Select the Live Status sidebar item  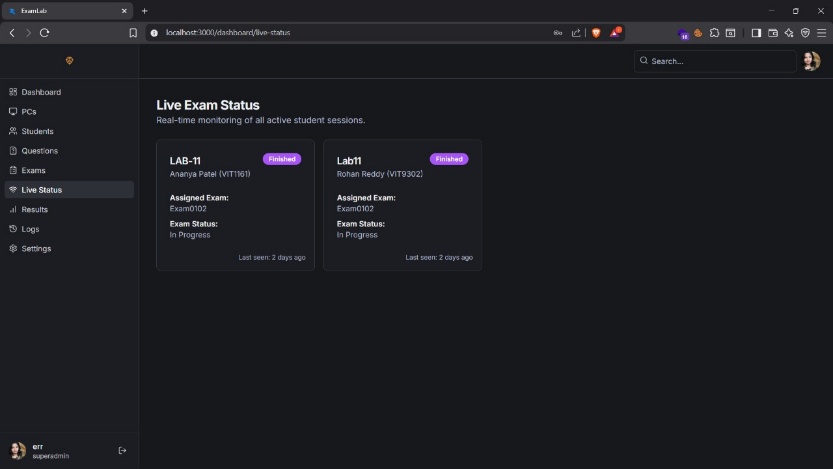[69, 190]
